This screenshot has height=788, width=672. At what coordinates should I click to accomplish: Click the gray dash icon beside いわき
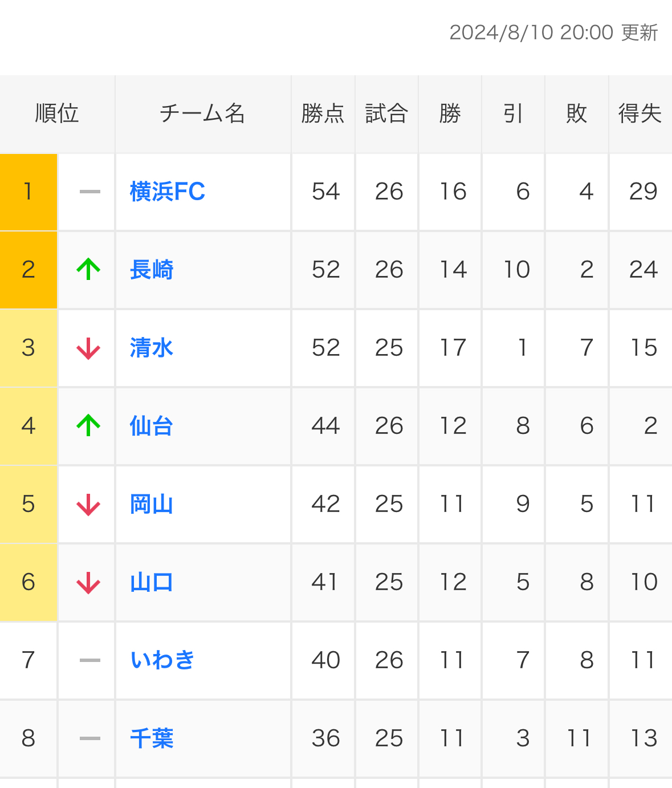coord(90,660)
